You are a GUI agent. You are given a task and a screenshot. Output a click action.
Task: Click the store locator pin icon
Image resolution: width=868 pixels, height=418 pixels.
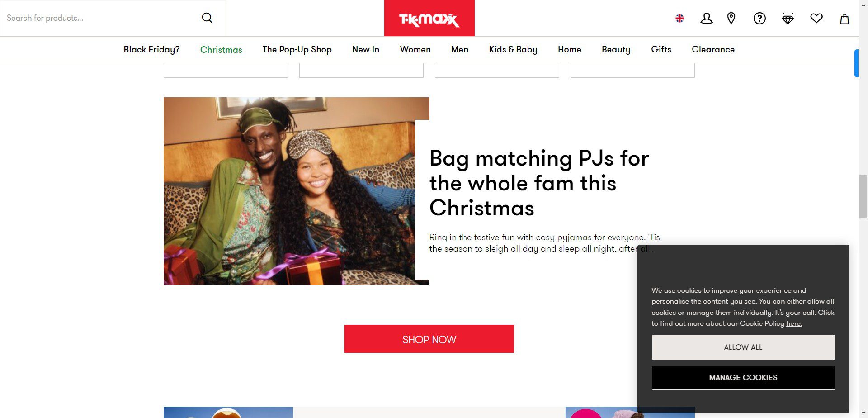pyautogui.click(x=731, y=18)
